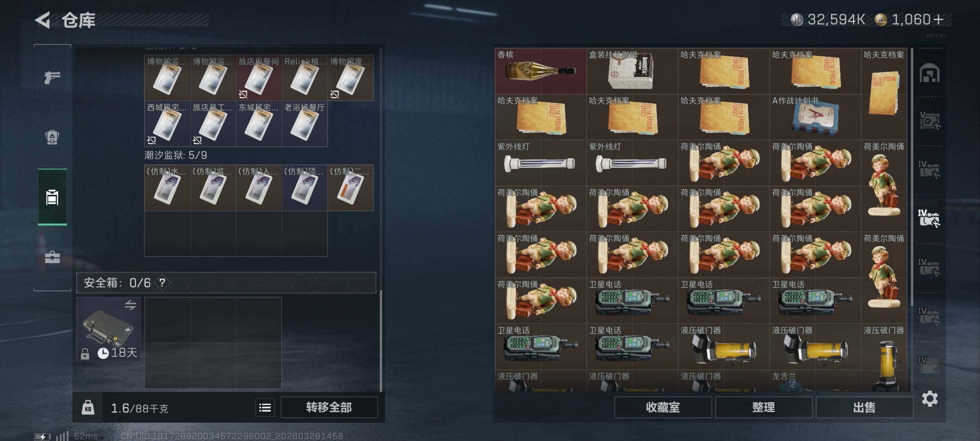980x441 pixels.
Task: Open the backpack category icon in sidebar
Action: coord(52,137)
